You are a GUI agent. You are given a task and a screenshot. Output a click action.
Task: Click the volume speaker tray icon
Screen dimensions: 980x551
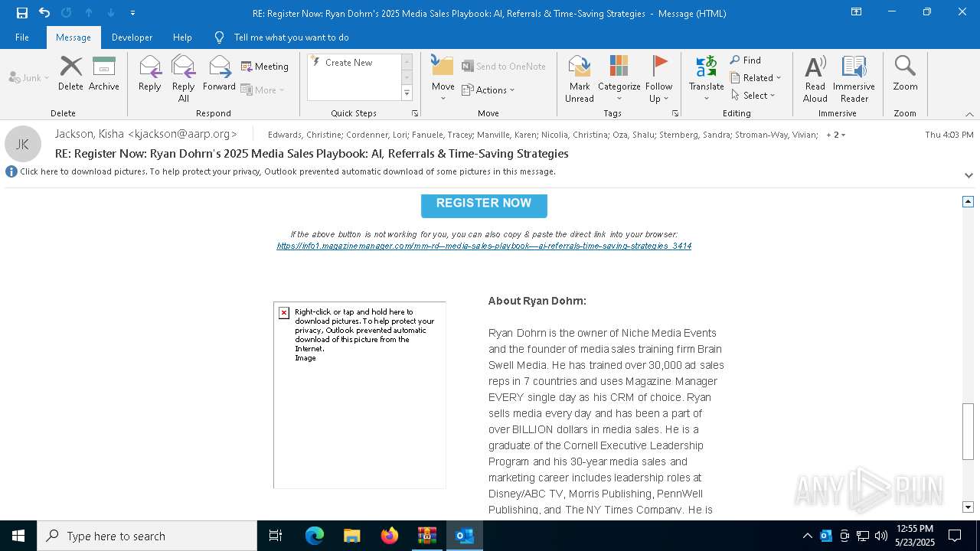[x=880, y=536]
